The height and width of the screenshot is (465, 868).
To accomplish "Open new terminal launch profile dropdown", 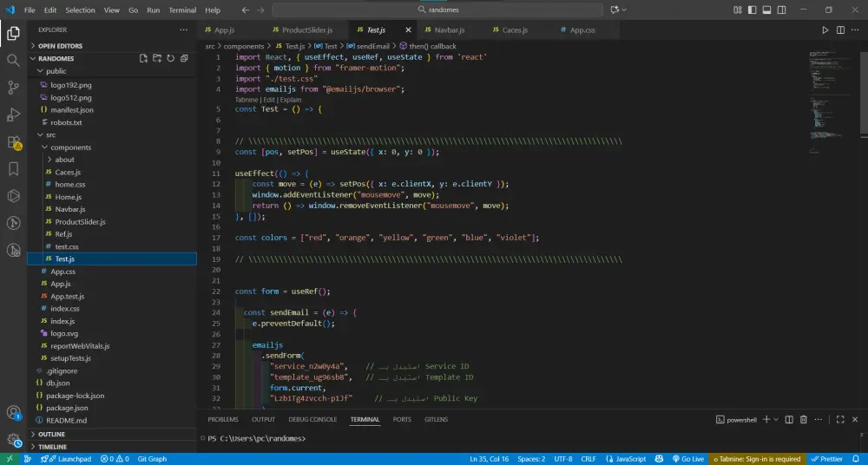I will point(776,420).
